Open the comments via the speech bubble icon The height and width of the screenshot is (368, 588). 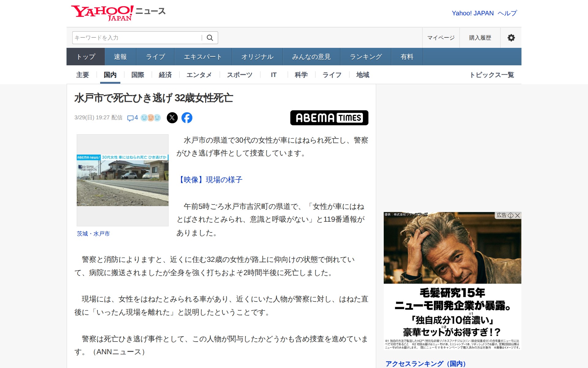pos(131,117)
